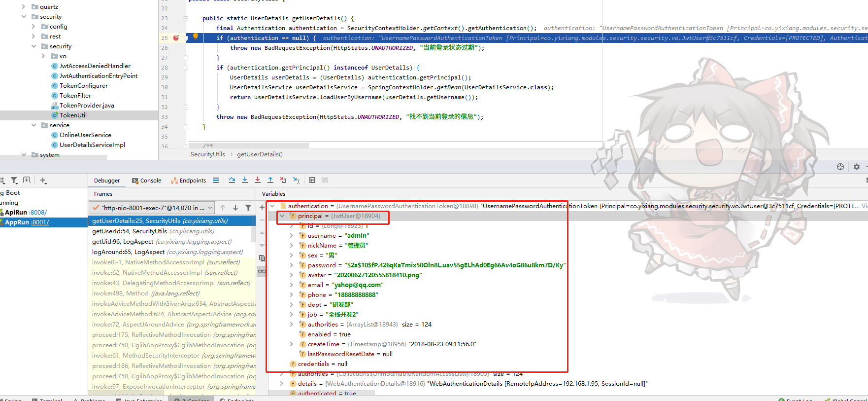Click the crosshair target icon near gear

coord(840,167)
